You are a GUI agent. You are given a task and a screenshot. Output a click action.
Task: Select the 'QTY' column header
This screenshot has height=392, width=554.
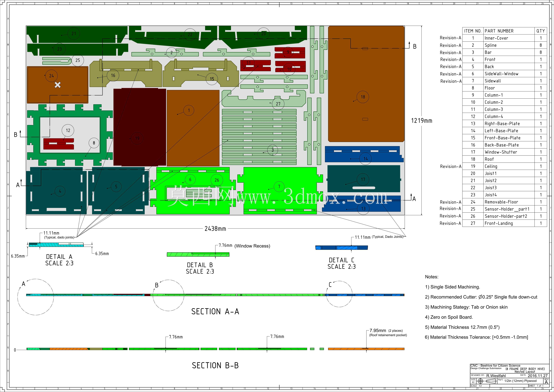[x=540, y=31]
